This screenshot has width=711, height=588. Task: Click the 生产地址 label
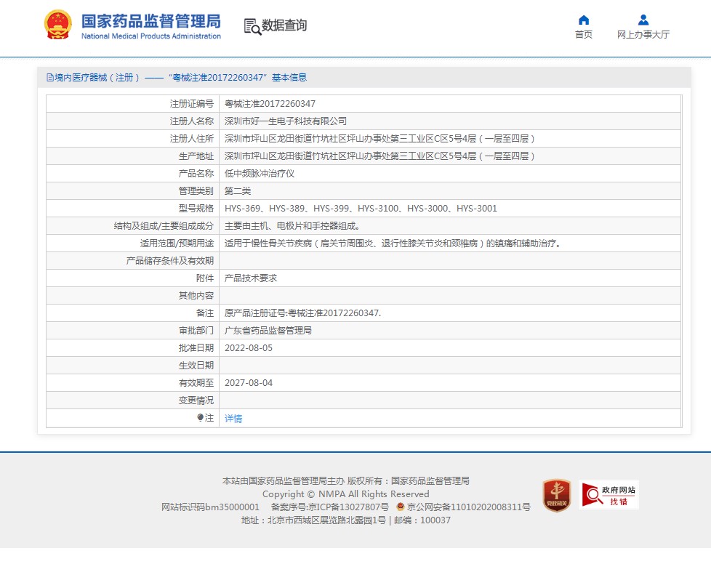tap(196, 156)
